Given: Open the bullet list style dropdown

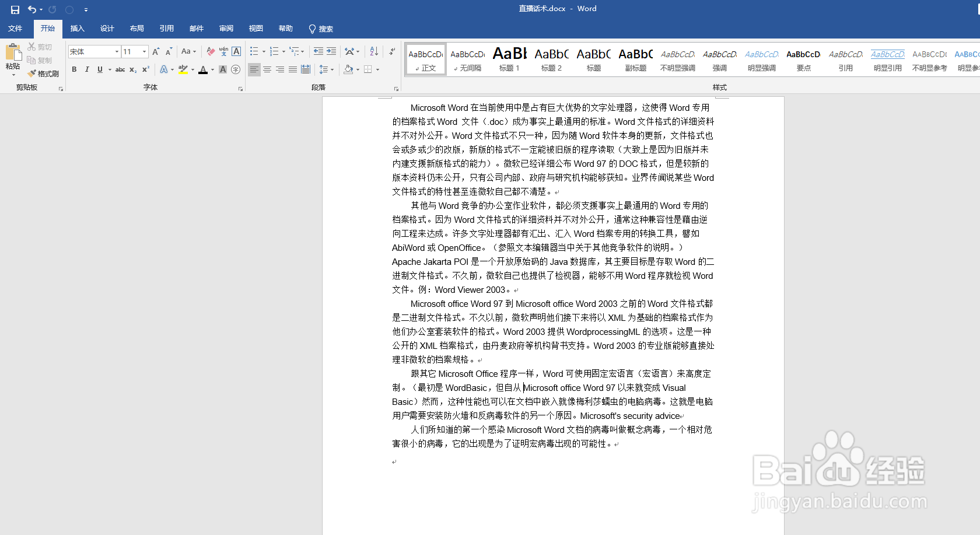Looking at the screenshot, I should (x=264, y=51).
